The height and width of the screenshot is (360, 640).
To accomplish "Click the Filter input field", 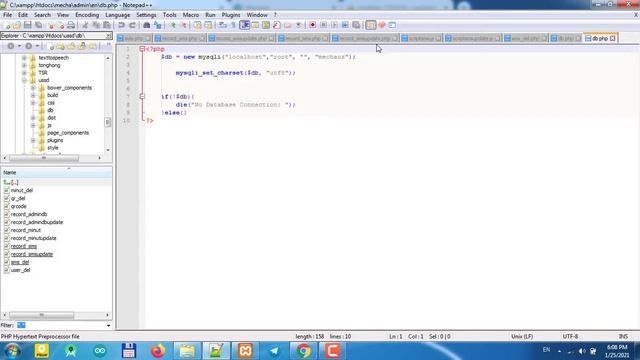I will [60, 326].
